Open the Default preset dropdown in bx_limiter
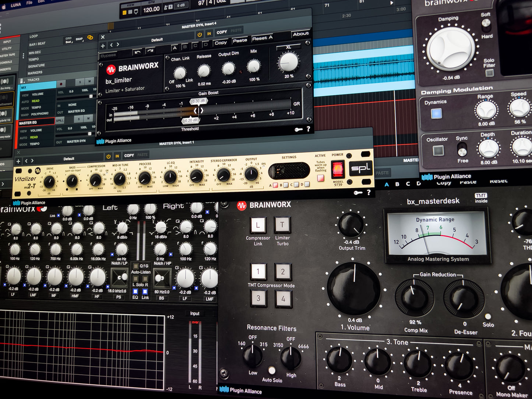532x399 pixels. (157, 40)
